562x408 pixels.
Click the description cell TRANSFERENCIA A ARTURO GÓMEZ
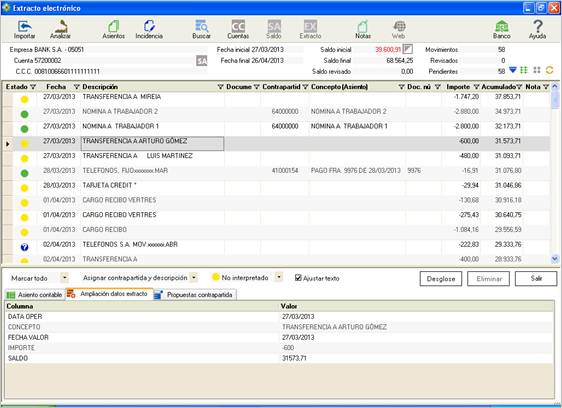click(153, 143)
